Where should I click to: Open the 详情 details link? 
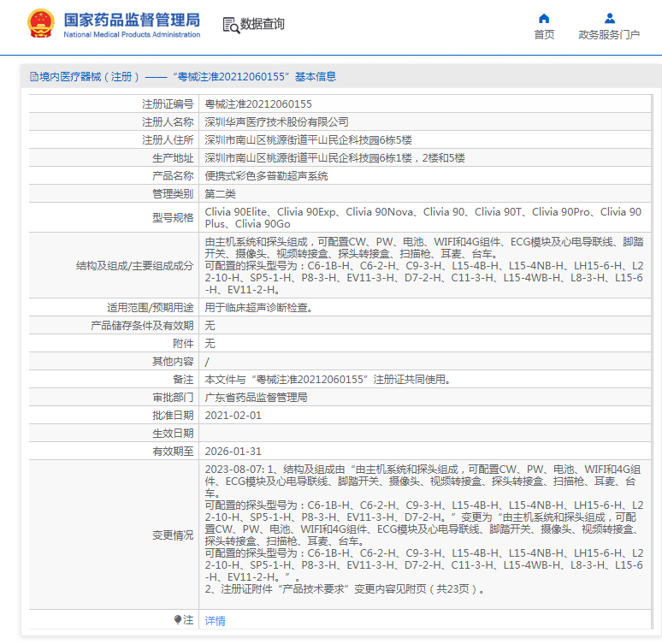point(215,620)
